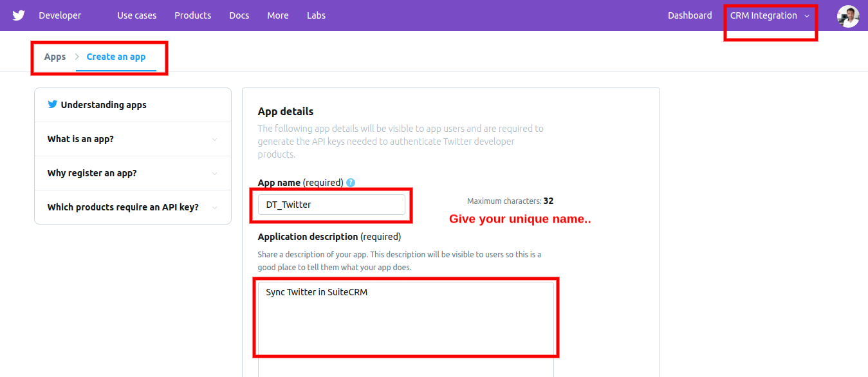Click inside the Application description text area

(x=406, y=318)
